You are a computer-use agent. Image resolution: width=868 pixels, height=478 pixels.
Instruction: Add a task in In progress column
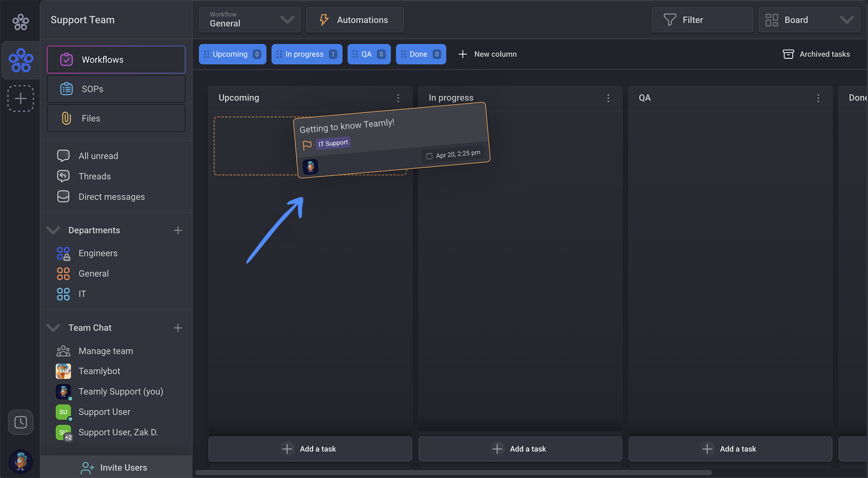coord(520,449)
